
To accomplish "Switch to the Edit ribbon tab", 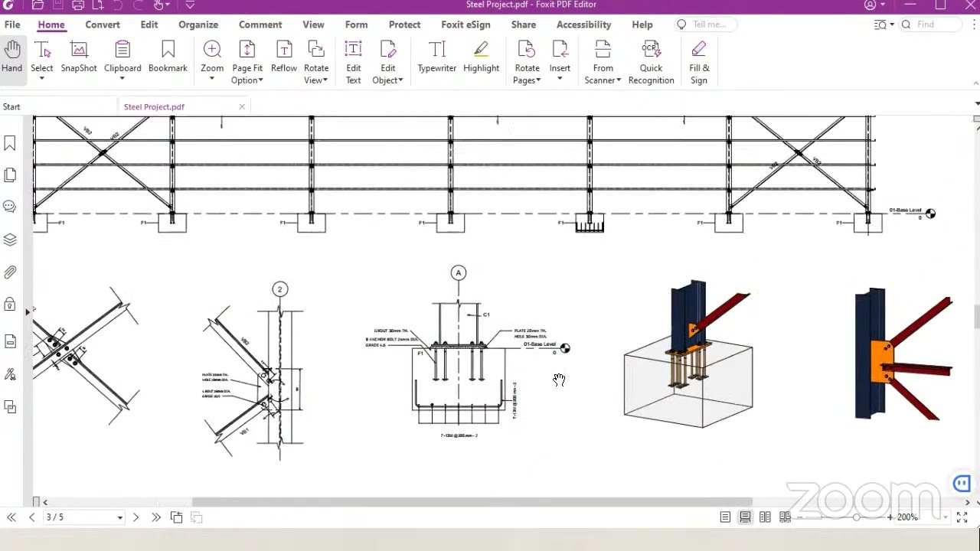I will [x=149, y=24].
